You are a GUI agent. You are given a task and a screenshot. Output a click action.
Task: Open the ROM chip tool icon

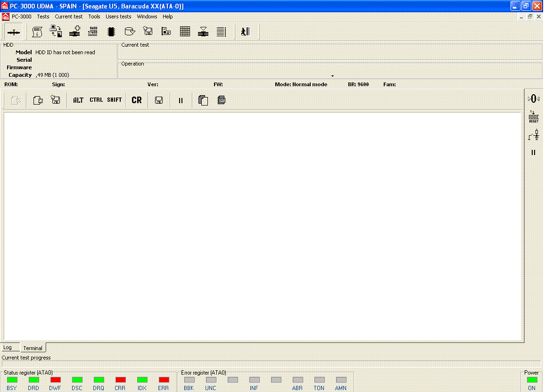point(111,32)
